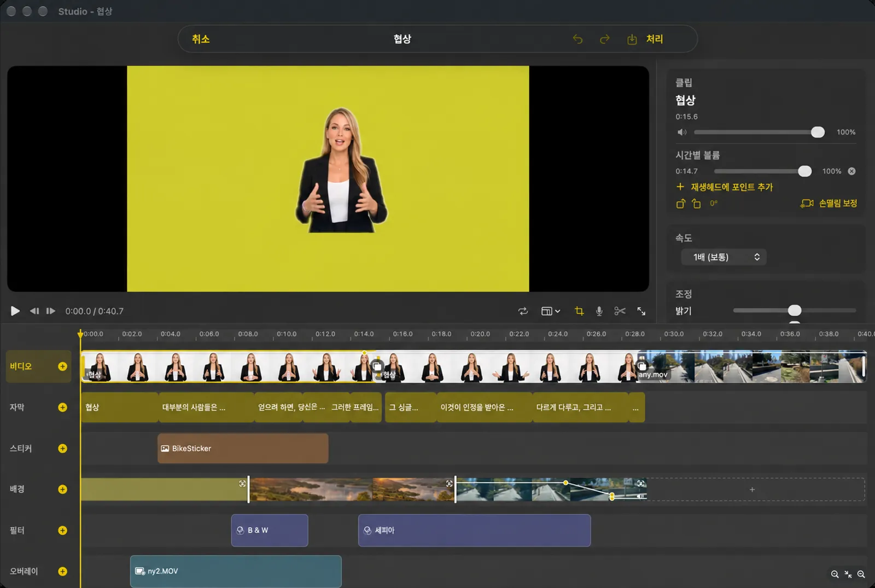Image resolution: width=875 pixels, height=588 pixels.
Task: Click fit icon on olive background clip
Action: (242, 484)
